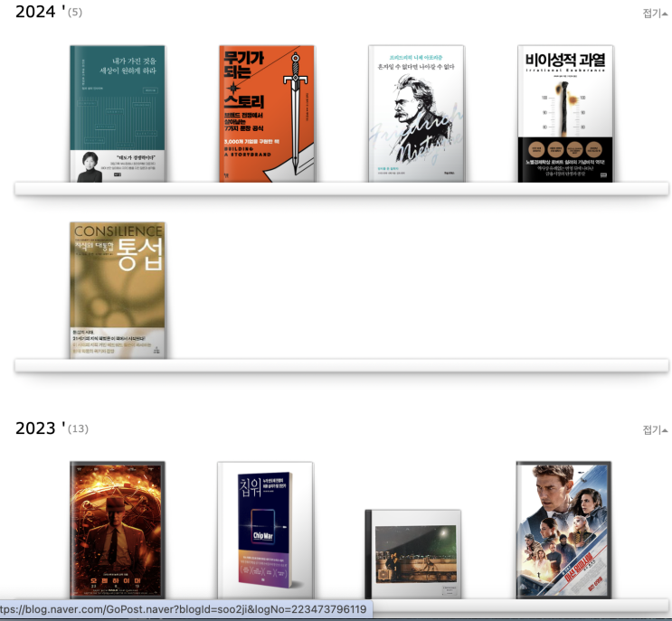Open the teal book cover 내가 가진 것을 세상이 원하게 하라
The height and width of the screenshot is (621, 672).
[118, 114]
